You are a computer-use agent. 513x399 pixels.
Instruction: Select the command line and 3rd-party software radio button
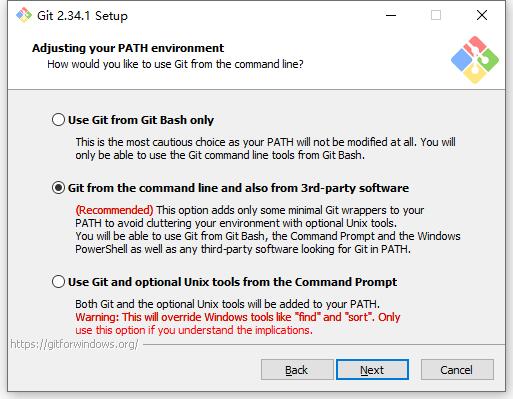[x=58, y=188]
